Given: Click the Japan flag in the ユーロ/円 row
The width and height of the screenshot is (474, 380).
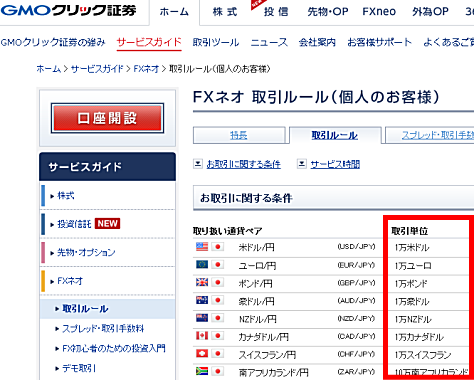Looking at the screenshot, I should tap(218, 265).
